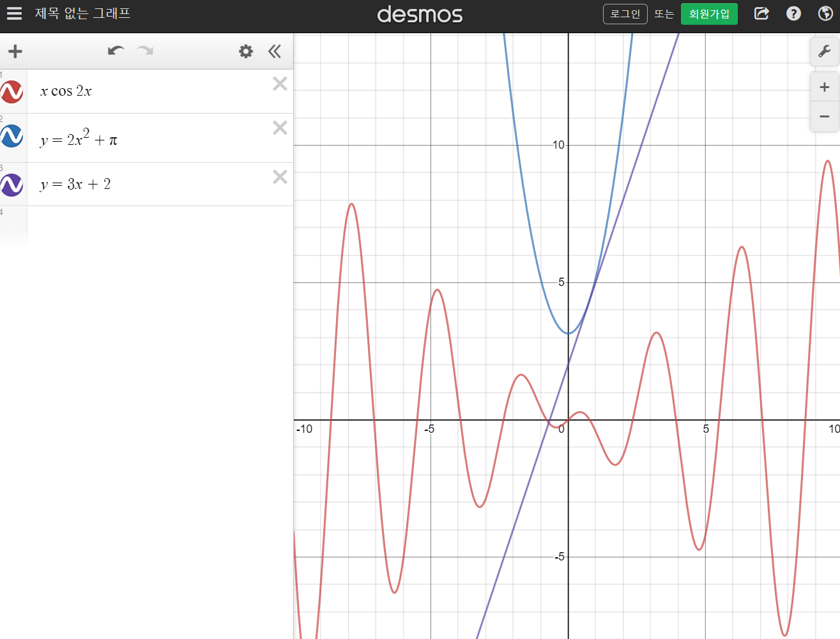Click the purple line's y-intercept on the graph

569,365
